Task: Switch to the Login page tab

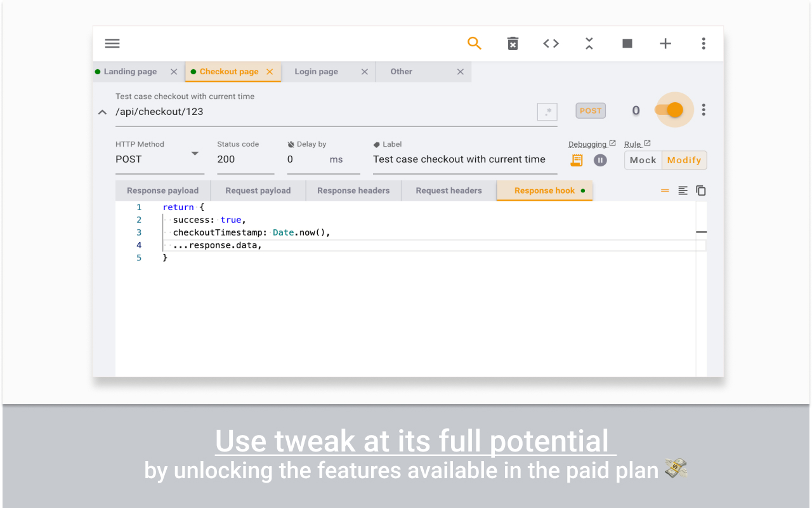Action: tap(315, 71)
